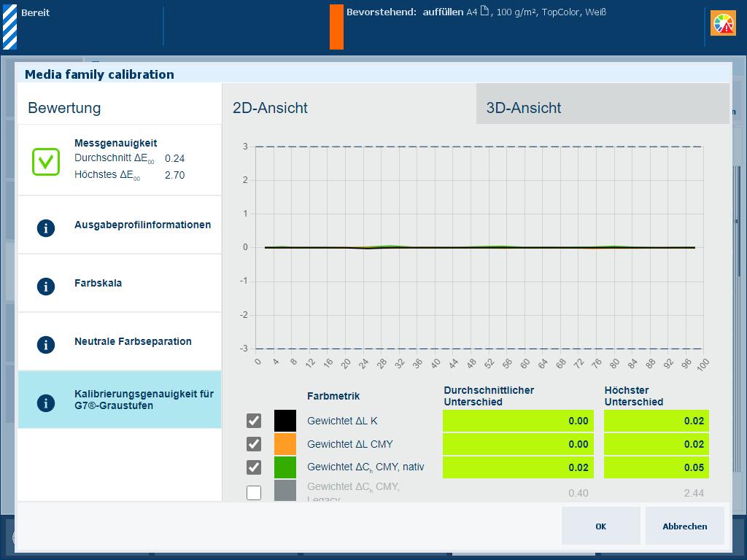Screen dimensions: 747x560
Task: Open Ausgabeprofilinformationen section
Action: [x=120, y=225]
